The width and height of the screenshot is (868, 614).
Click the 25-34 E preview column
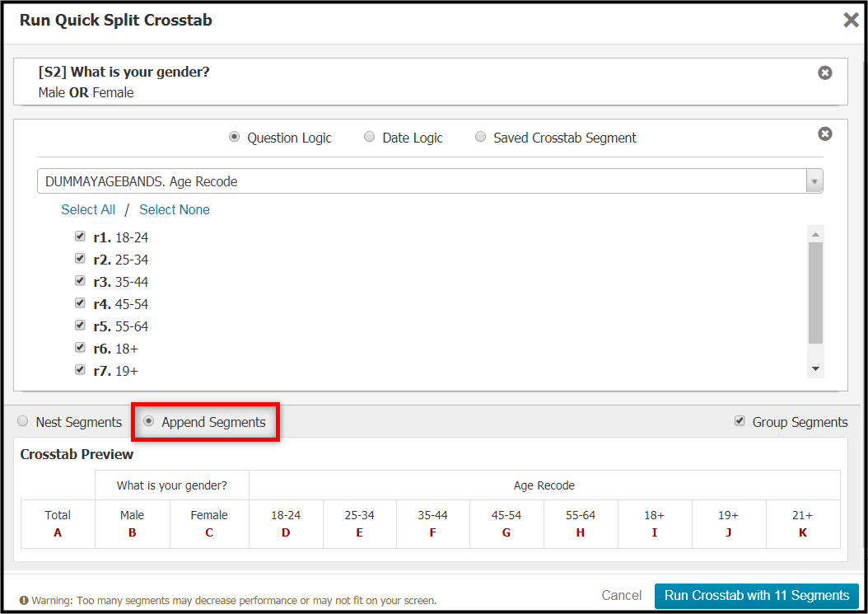(359, 523)
